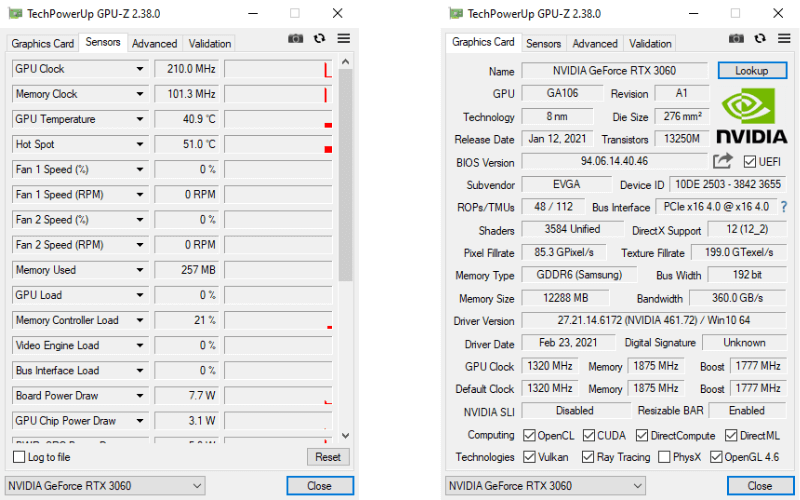800x500 pixels.
Task: Switch to Sensors tab in right window
Action: (x=543, y=43)
